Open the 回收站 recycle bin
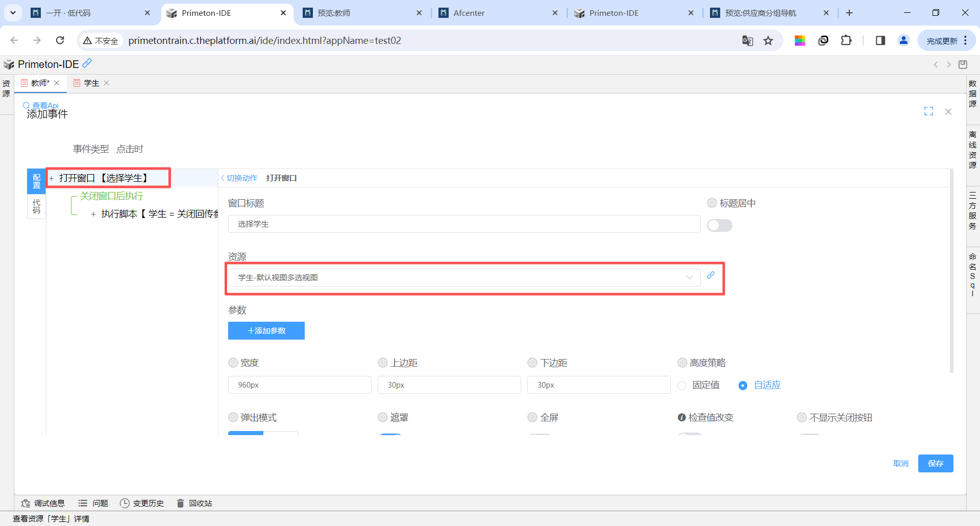 [194, 503]
